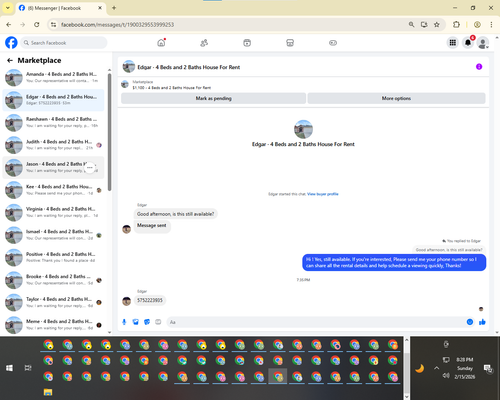Click the blue reply message bubble
The width and height of the screenshot is (500, 400).
[x=394, y=262]
